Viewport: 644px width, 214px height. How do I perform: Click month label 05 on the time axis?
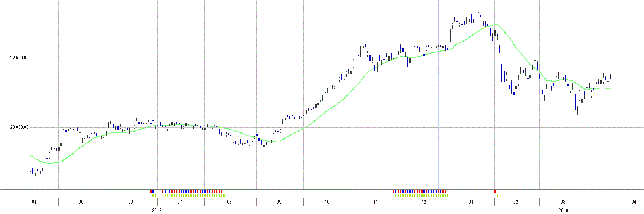pos(81,202)
